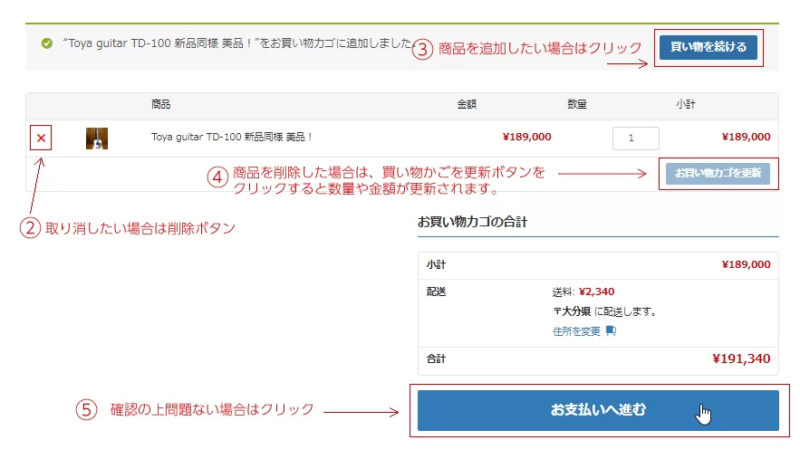The width and height of the screenshot is (800, 459).
Task: Open the guitar product thumbnail
Action: [x=97, y=138]
